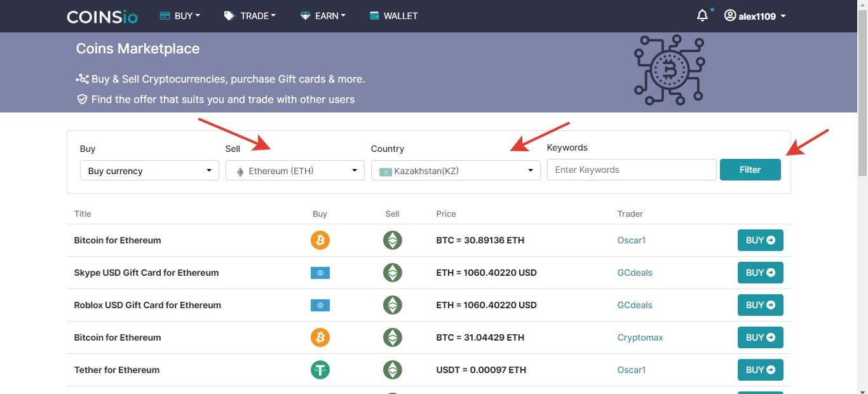Click Bitcoin icon in Cryptomax row
The image size is (868, 394).
[320, 337]
